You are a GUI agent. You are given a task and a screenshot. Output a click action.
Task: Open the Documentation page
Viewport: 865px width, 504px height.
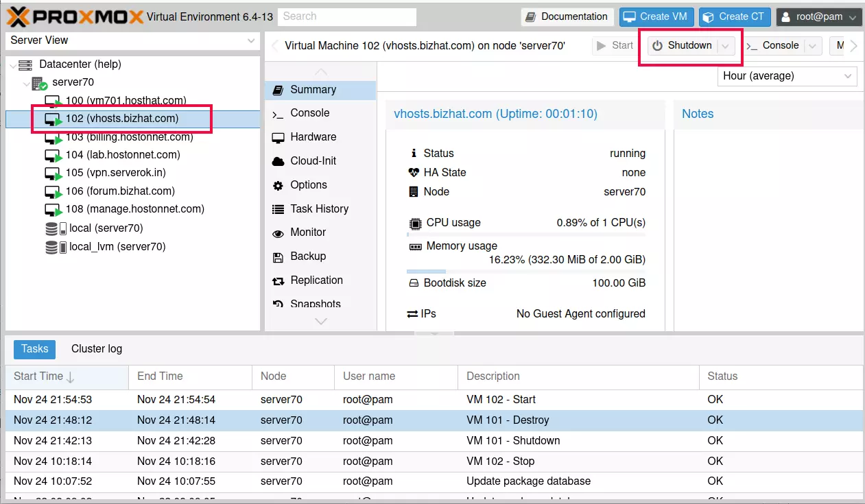567,16
